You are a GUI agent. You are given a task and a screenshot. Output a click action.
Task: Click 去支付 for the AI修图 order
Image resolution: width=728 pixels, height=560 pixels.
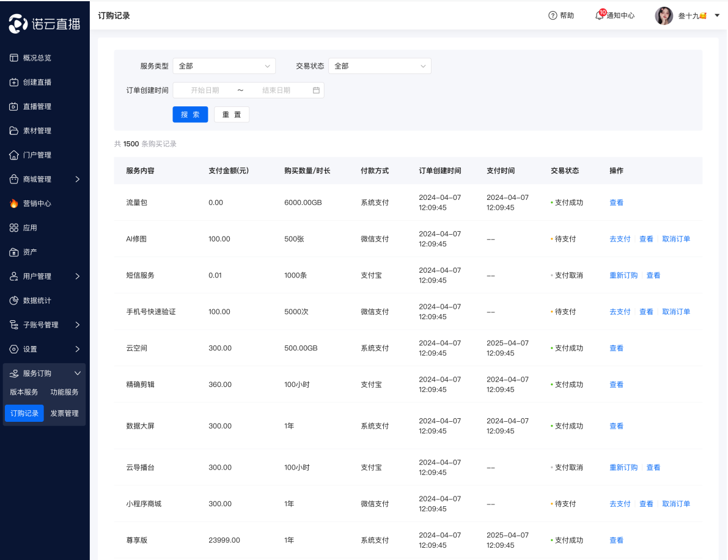(620, 239)
